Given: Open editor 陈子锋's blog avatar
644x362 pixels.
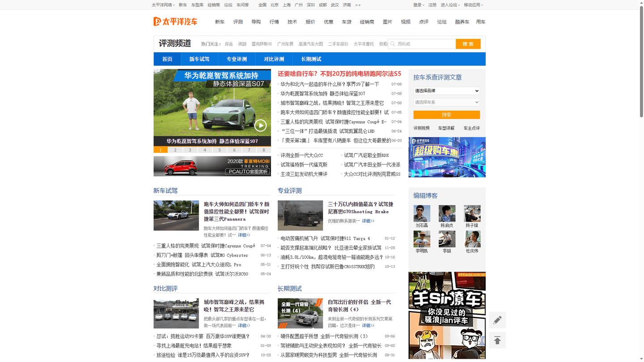Looking at the screenshot, I should 472,214.
